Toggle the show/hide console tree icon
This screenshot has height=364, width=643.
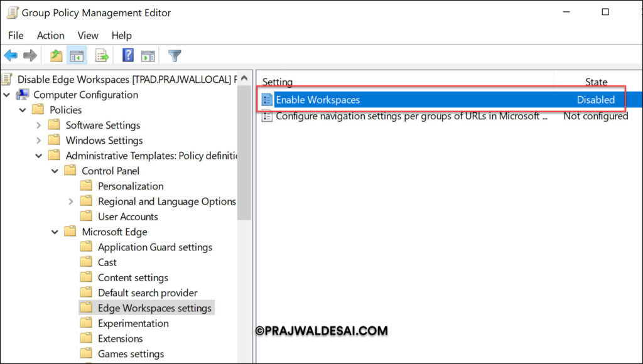click(x=77, y=56)
